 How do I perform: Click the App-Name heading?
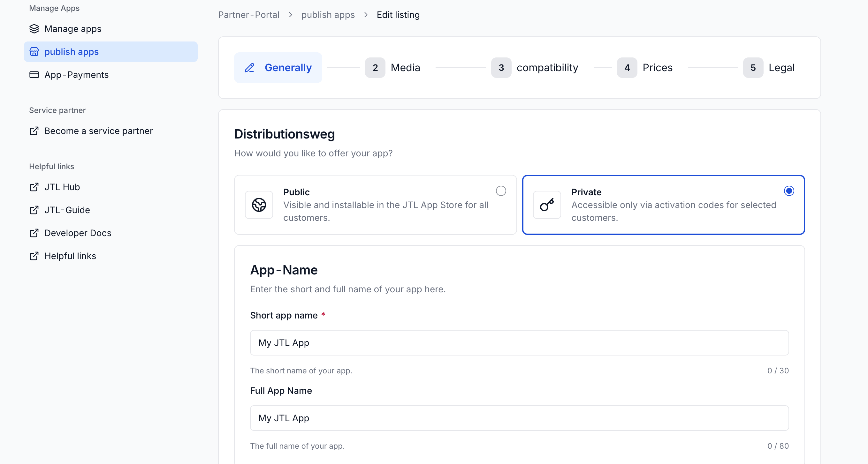[284, 270]
